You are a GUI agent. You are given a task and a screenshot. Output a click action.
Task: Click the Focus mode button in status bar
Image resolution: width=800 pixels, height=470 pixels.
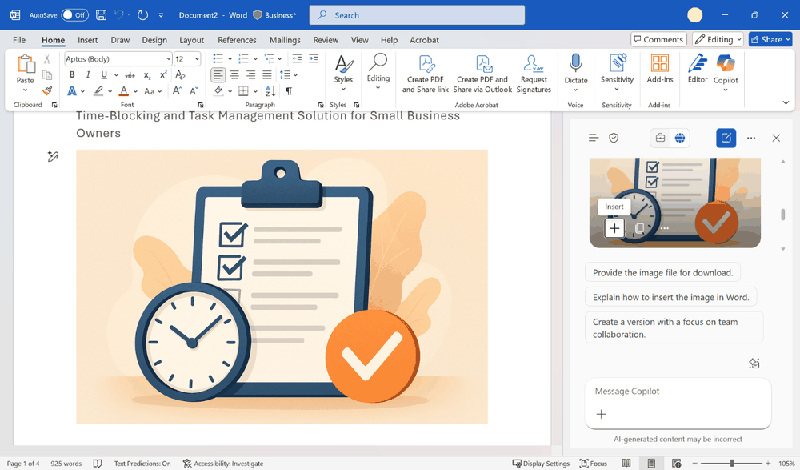pyautogui.click(x=593, y=463)
